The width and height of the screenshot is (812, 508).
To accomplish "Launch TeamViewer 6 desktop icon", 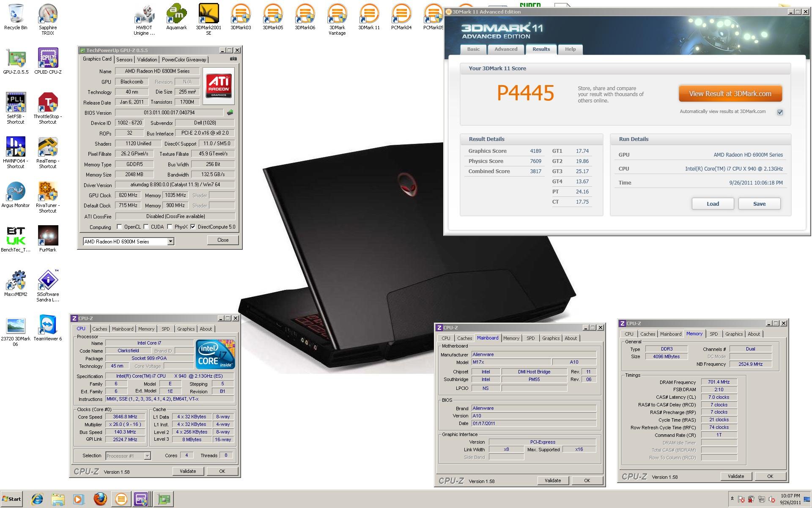I will pos(48,328).
